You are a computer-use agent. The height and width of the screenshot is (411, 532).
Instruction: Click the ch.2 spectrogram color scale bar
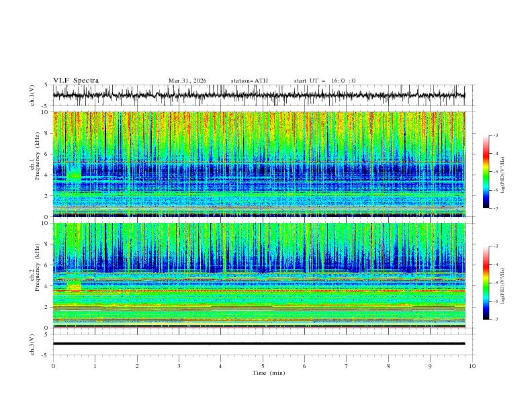486,283
